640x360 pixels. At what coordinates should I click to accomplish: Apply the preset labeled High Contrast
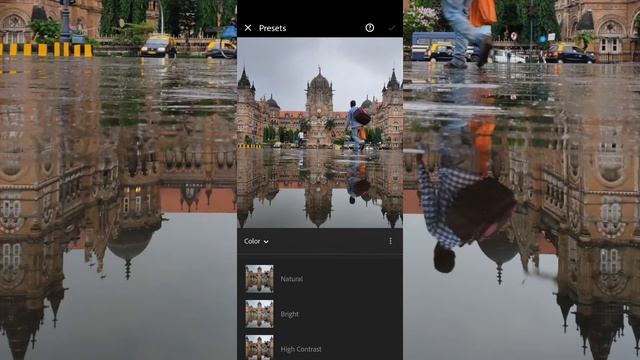click(x=301, y=349)
